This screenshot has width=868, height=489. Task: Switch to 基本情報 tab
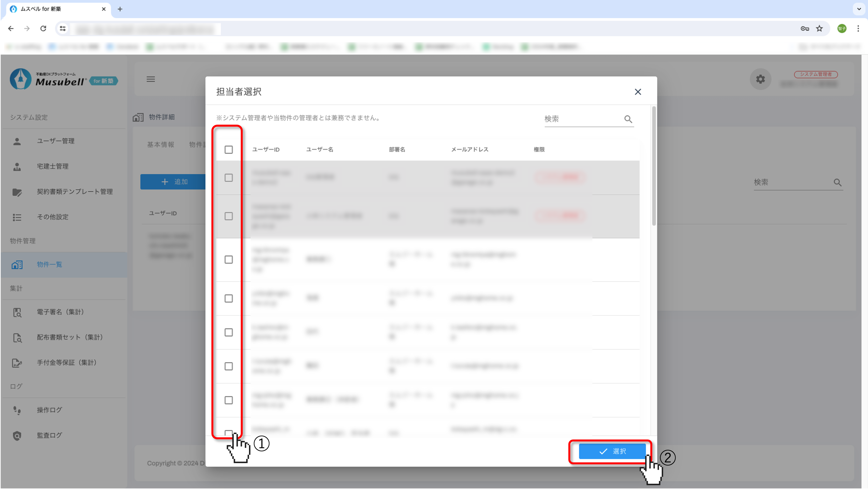tap(160, 144)
